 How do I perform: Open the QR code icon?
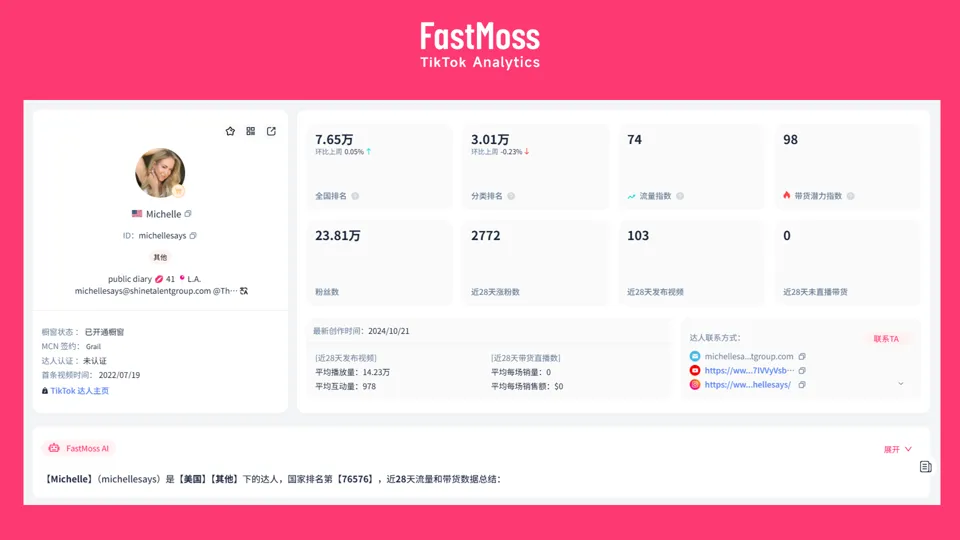[x=250, y=131]
